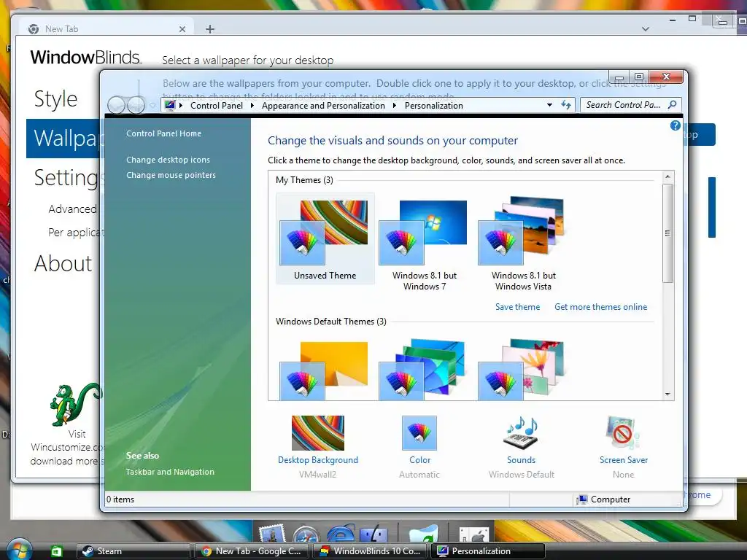Click the Safari compass dock icon
This screenshot has width=747, height=560.
tap(306, 534)
